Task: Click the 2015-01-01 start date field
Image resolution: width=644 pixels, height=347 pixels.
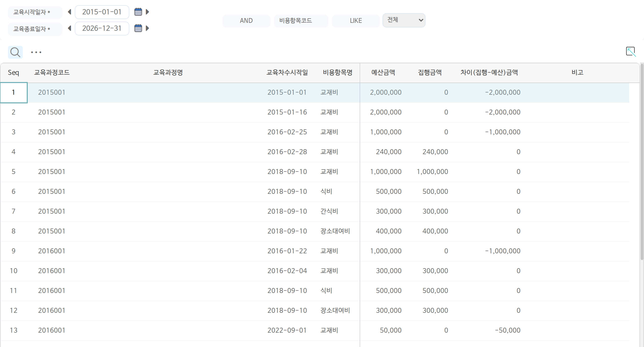Action: pos(102,12)
